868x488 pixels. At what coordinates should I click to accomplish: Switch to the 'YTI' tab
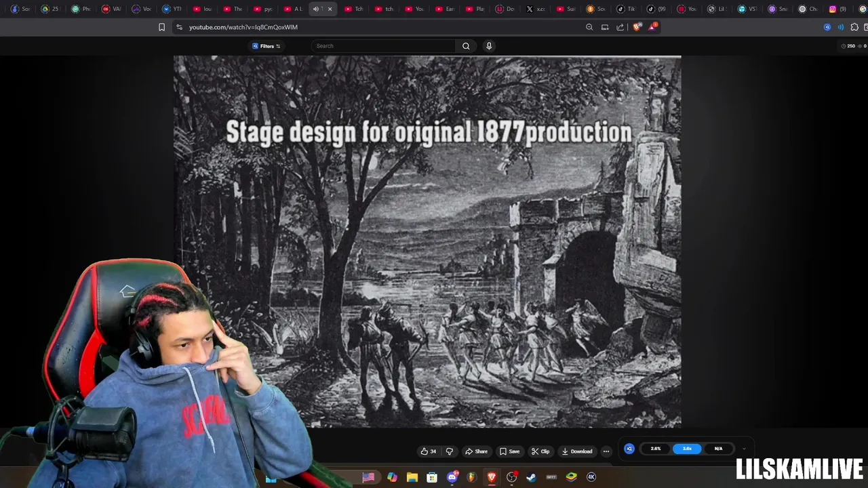172,9
